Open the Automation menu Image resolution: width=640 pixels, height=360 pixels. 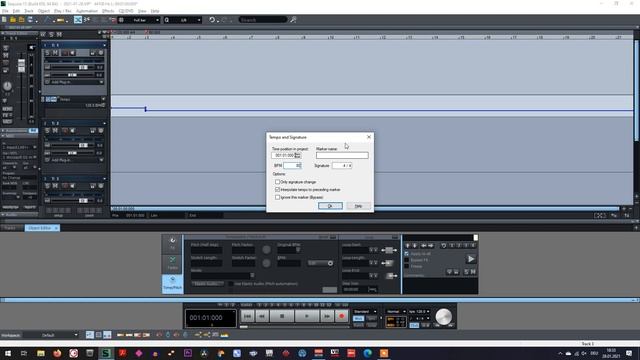(87, 11)
